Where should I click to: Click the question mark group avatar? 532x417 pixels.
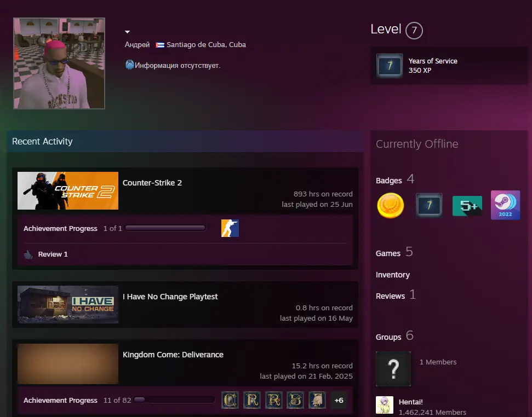point(393,369)
